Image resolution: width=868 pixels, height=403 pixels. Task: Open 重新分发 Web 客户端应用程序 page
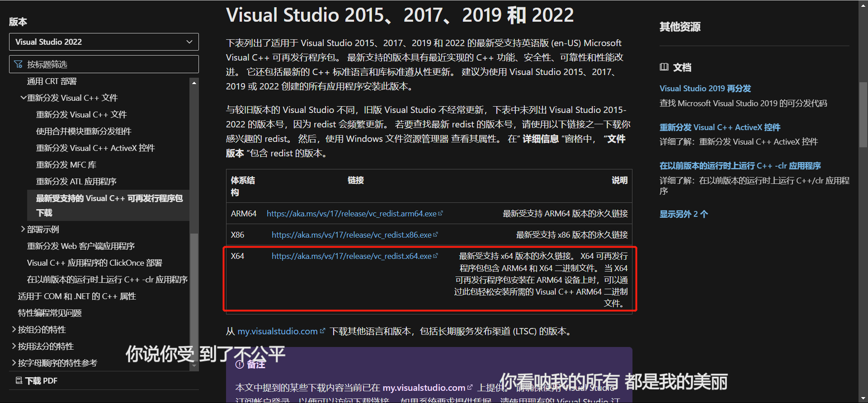[x=81, y=246]
